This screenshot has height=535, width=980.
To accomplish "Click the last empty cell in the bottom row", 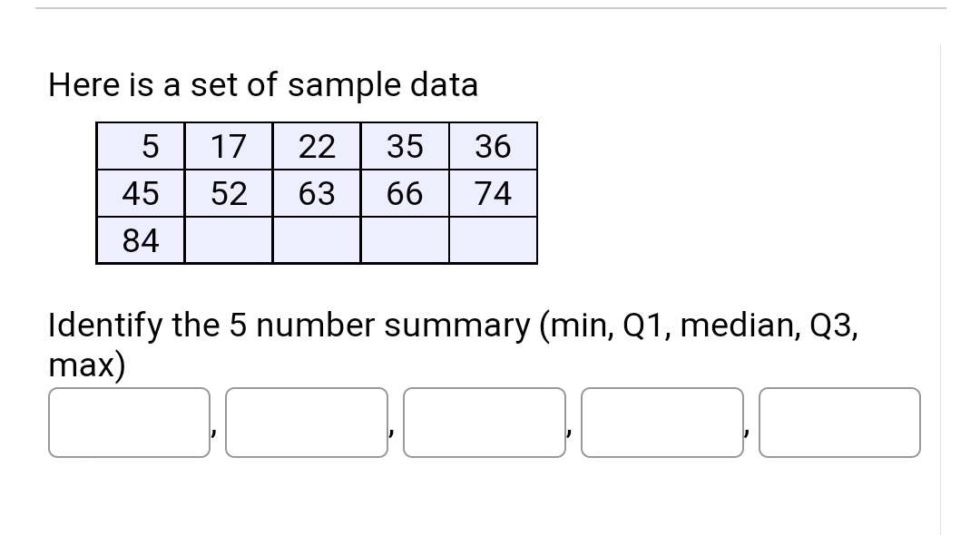I will click(x=493, y=240).
